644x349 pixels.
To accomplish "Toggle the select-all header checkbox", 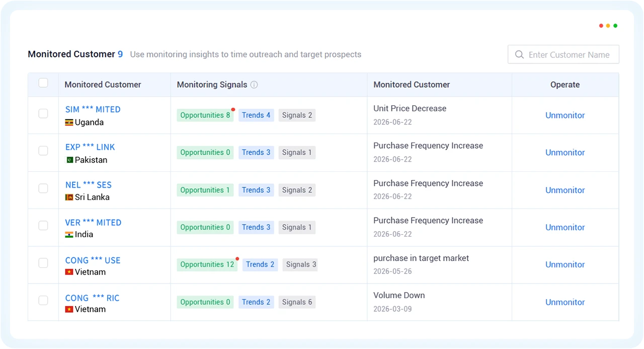I will click(x=43, y=83).
